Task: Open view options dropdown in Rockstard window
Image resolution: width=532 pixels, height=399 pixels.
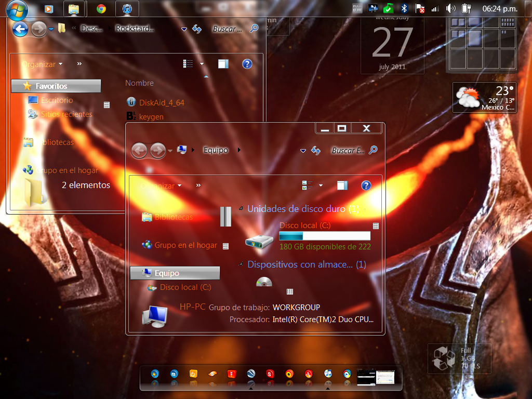Action: tap(202, 64)
